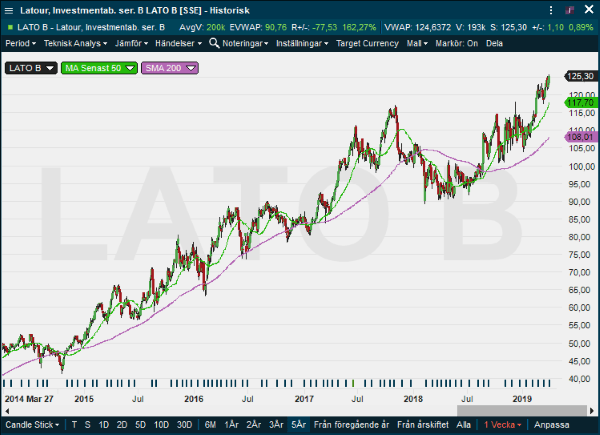Click the small chart icon beside close

tap(570, 10)
